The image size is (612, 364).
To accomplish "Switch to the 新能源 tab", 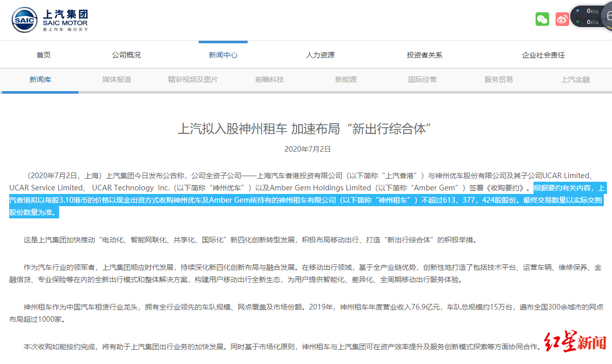I will [346, 79].
